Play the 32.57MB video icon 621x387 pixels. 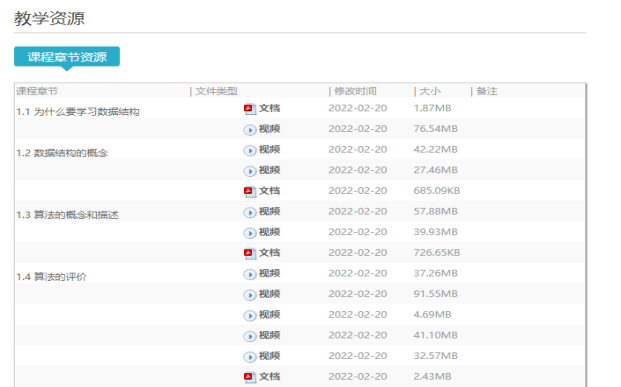(x=250, y=356)
